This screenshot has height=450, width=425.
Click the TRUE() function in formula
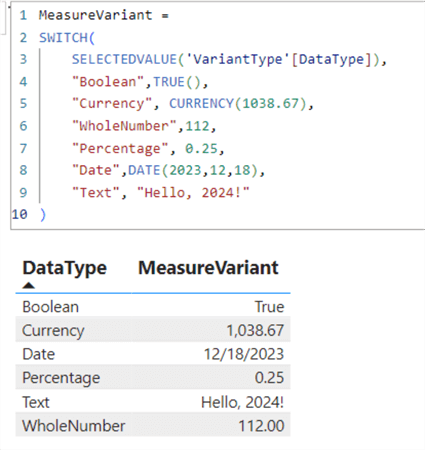[x=177, y=82]
